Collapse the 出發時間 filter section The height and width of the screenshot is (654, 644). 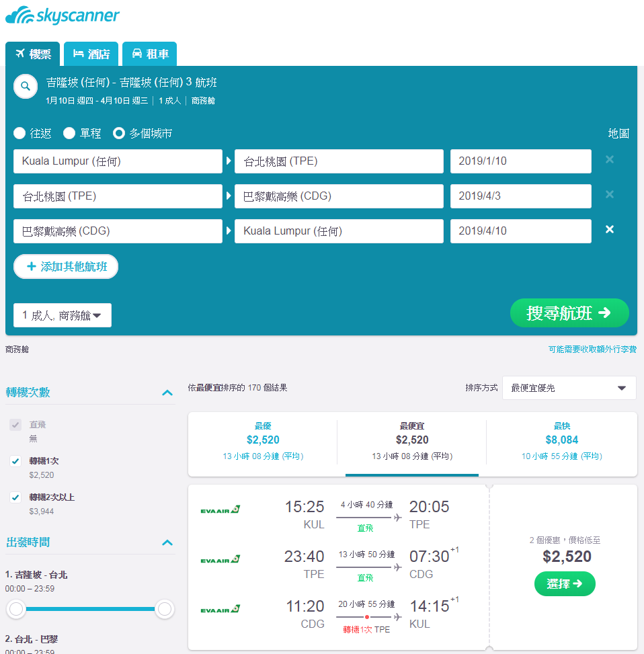tap(167, 542)
